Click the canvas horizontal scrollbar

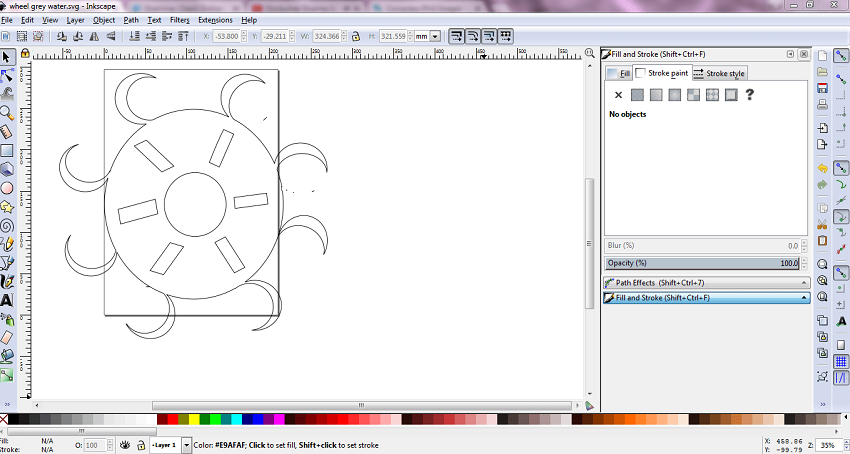point(362,406)
